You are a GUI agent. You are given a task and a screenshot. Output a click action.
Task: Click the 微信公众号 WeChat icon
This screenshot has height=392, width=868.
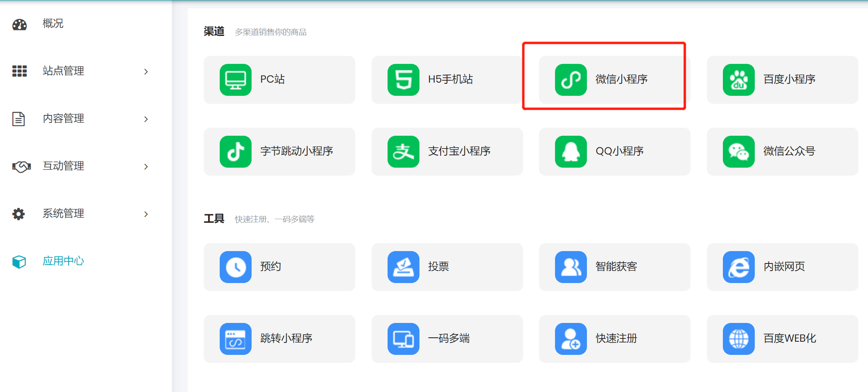(739, 152)
